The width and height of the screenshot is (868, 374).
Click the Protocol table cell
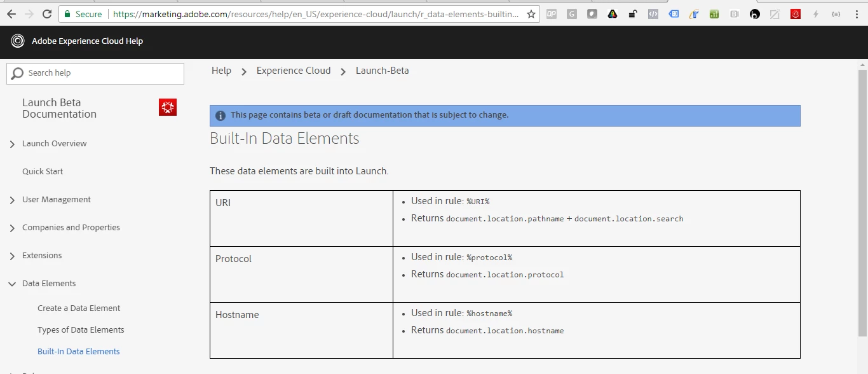(x=301, y=274)
